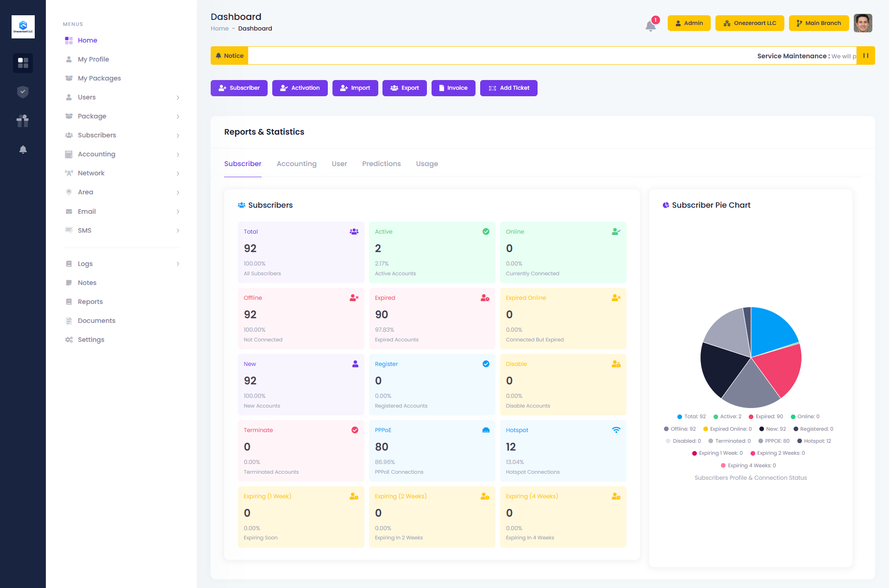Click the gift icon in dark sidebar

click(x=23, y=121)
